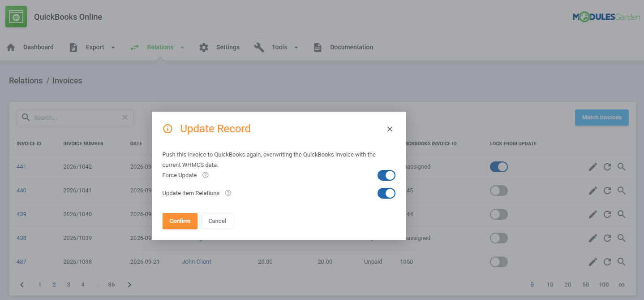This screenshot has height=300, width=644.
Task: Click the Force Update help question icon
Action: [x=206, y=175]
